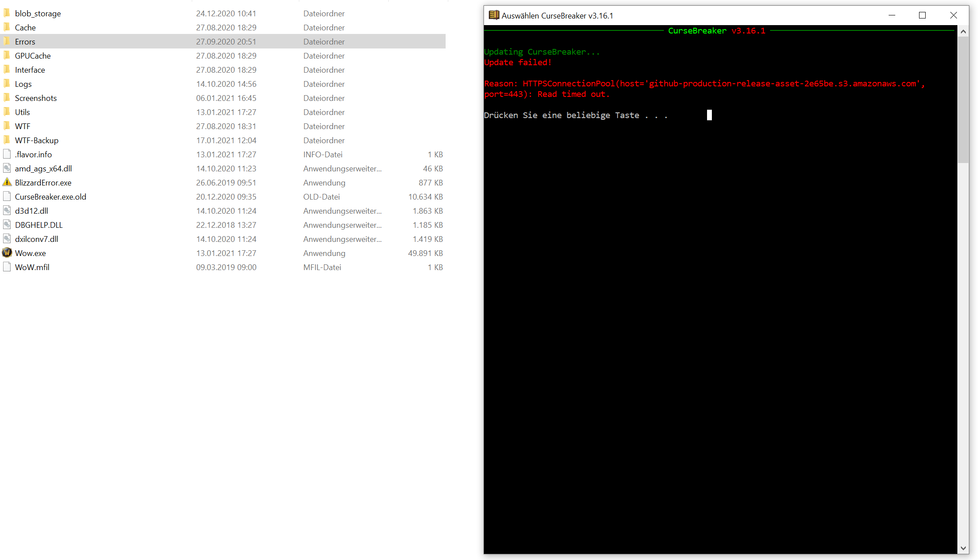This screenshot has height=560, width=979.
Task: Select the highlighted Errors folder
Action: [x=25, y=41]
